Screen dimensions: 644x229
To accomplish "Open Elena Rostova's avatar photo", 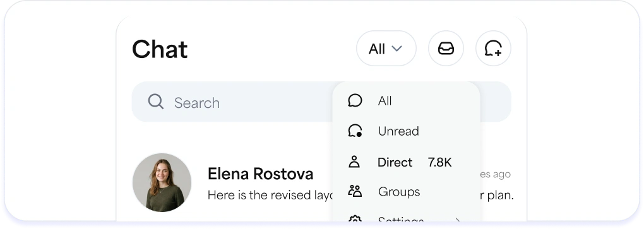I will click(x=162, y=182).
